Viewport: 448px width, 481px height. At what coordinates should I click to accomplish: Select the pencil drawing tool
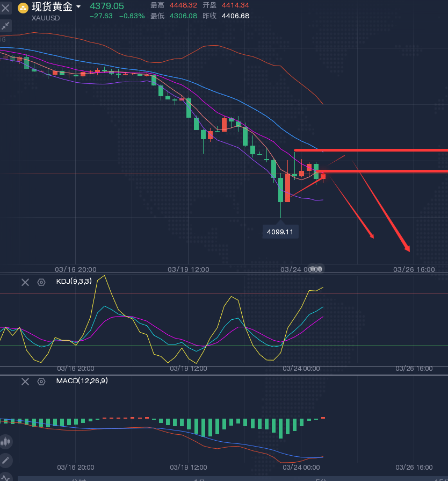6,460
